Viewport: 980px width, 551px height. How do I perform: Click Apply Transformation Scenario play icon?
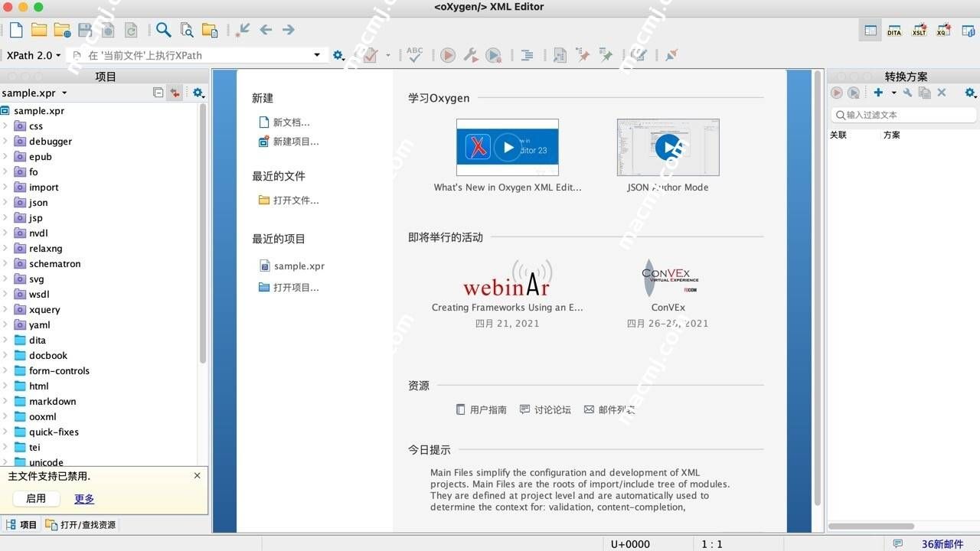(448, 55)
